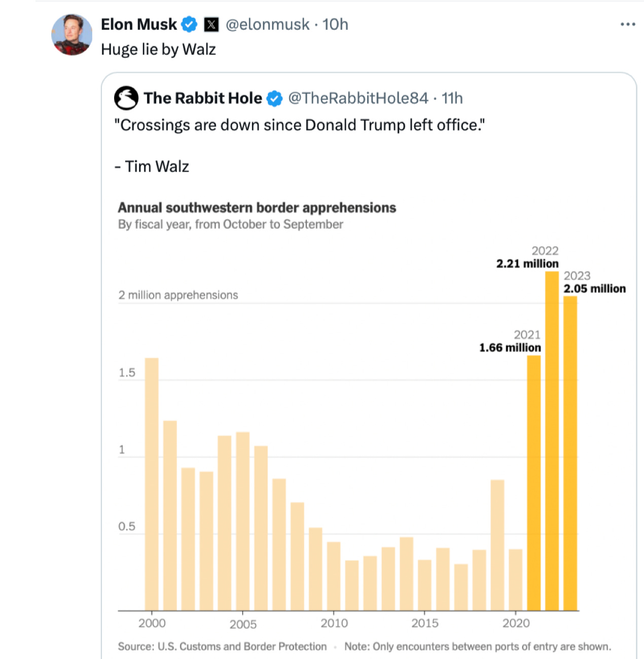The image size is (644, 659).
Task: Click the chart title about border apprehensions
Action: 257,207
